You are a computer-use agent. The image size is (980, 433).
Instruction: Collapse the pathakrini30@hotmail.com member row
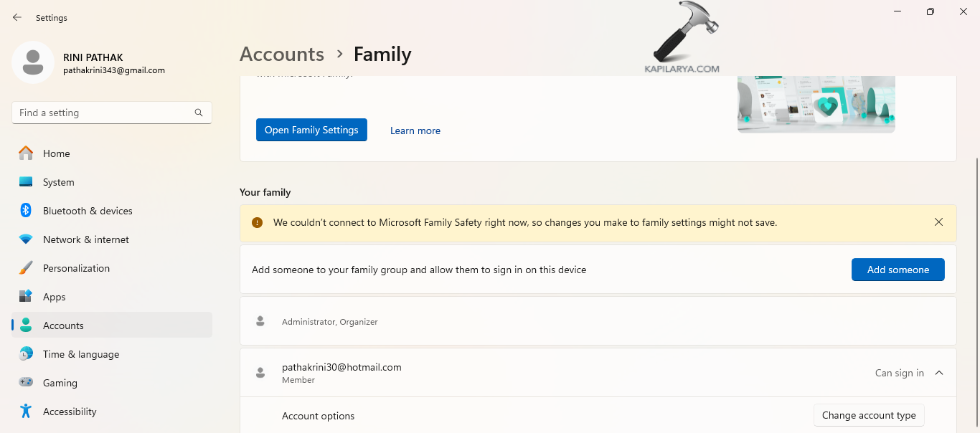(x=939, y=373)
